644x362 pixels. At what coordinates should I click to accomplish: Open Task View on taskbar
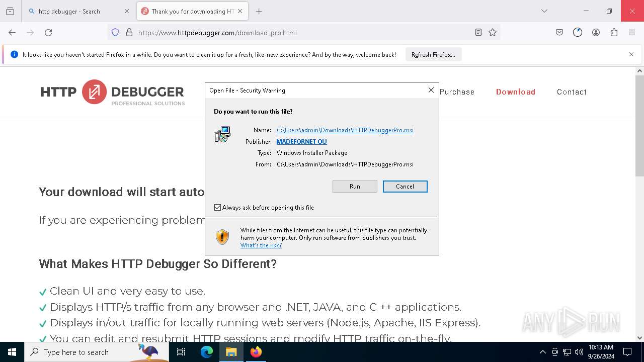coord(181,352)
